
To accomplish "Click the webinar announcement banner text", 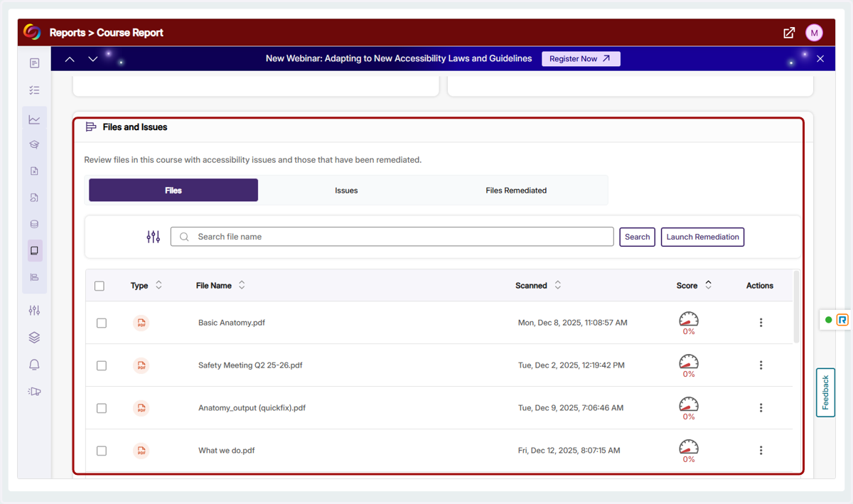I will point(399,59).
